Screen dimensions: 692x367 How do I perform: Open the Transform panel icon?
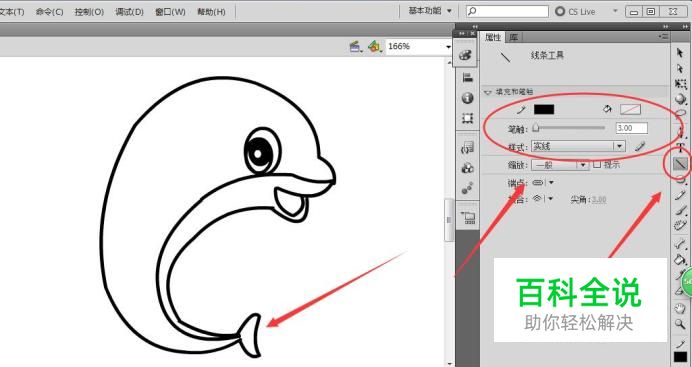(467, 118)
